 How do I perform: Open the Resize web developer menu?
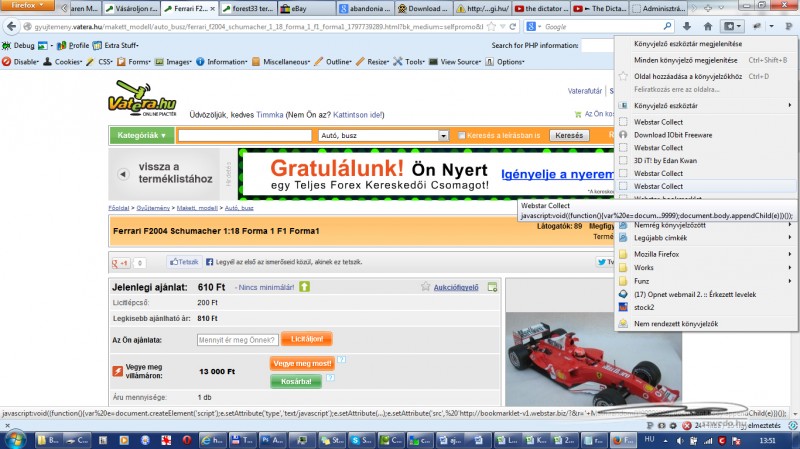372,62
